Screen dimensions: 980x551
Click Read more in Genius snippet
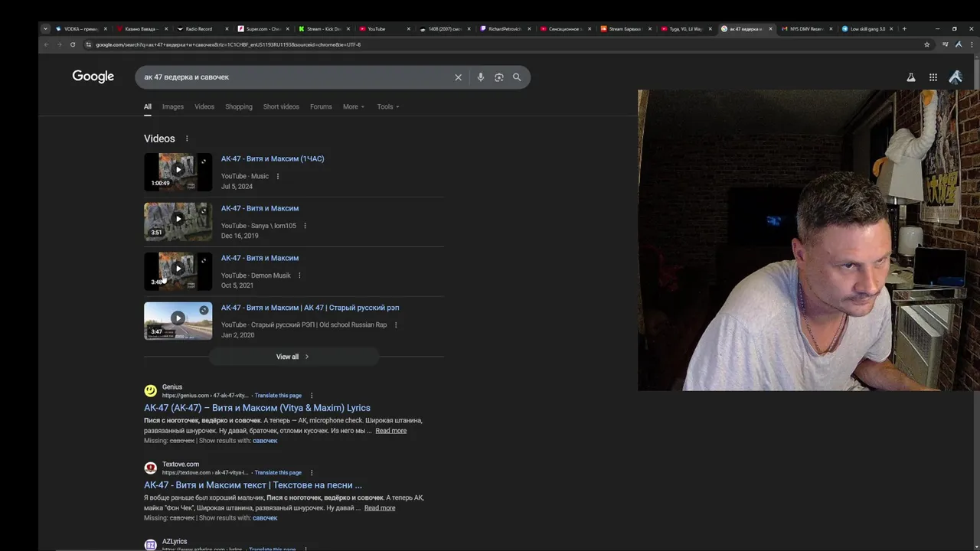pos(390,431)
